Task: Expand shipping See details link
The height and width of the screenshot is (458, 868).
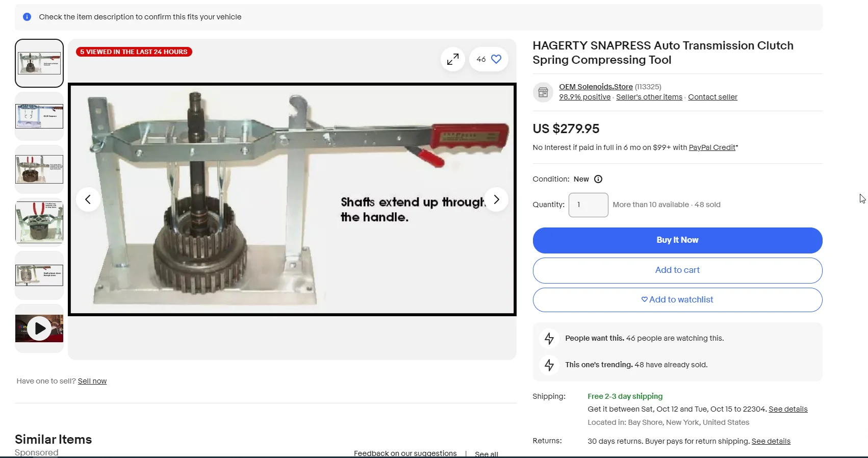Action: tap(787, 409)
